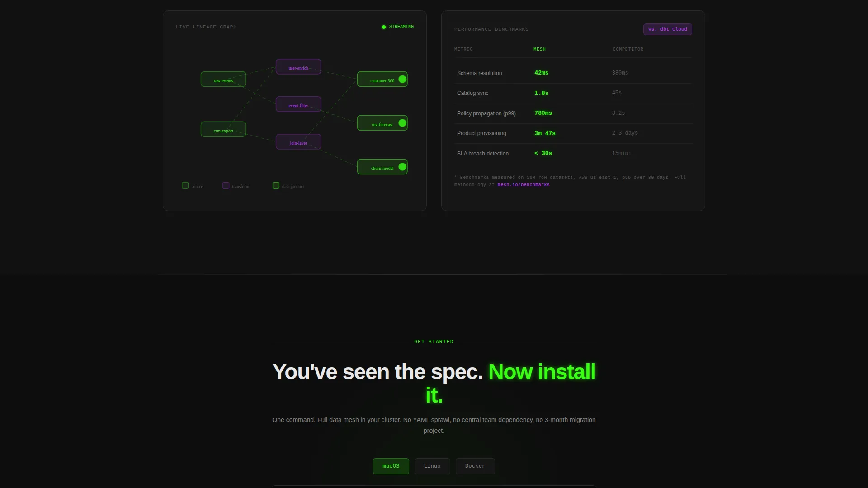Click the METRIC column header

tap(463, 49)
